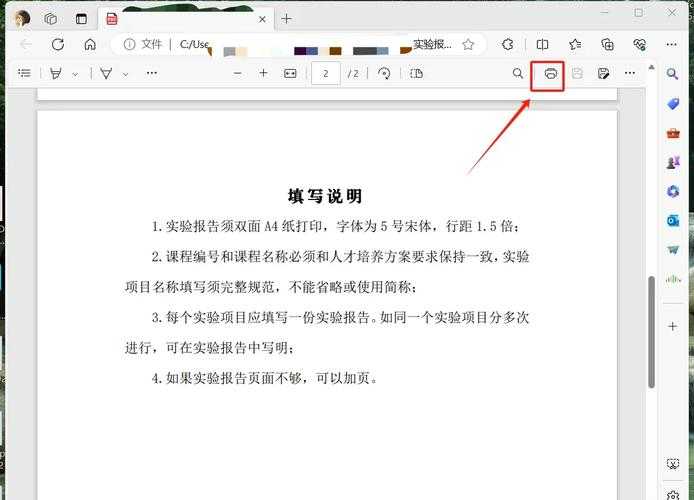Viewport: 694px width, 500px height.
Task: Save the PDF as a copy
Action: point(603,73)
